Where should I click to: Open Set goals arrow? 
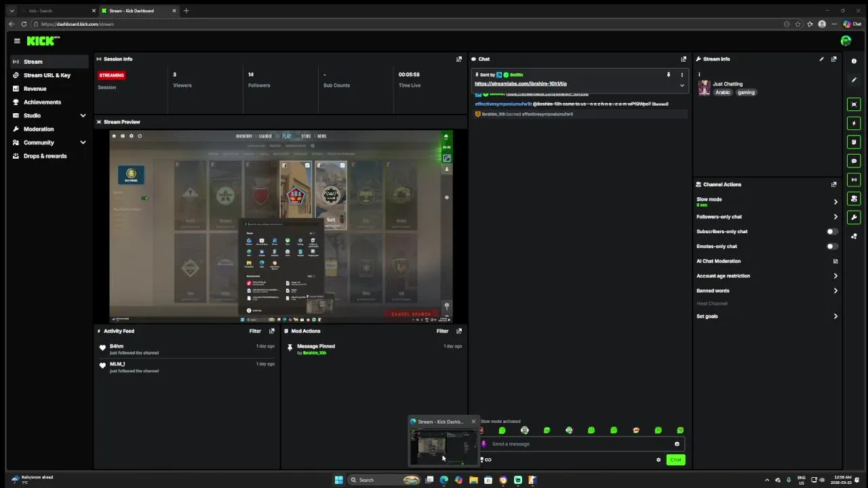click(835, 317)
